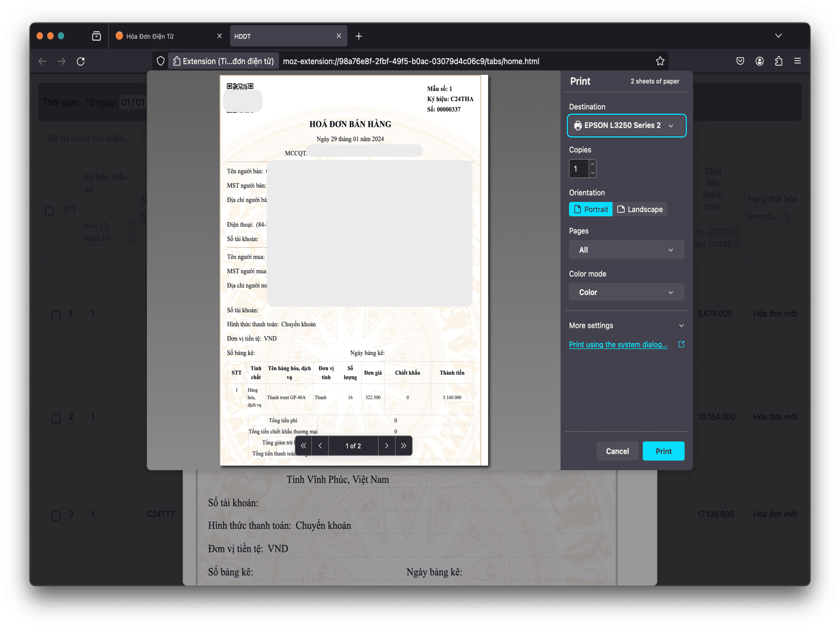Click the Ký hiệu mẫu số column header
840x630 pixels.
(x=106, y=183)
